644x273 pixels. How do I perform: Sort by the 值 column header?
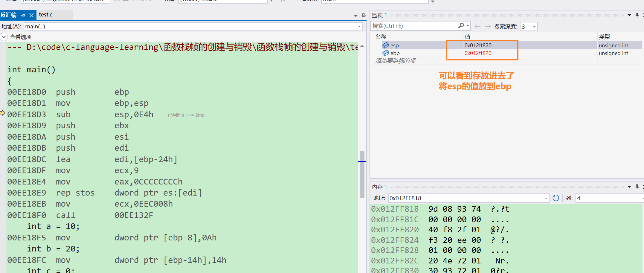pos(468,36)
